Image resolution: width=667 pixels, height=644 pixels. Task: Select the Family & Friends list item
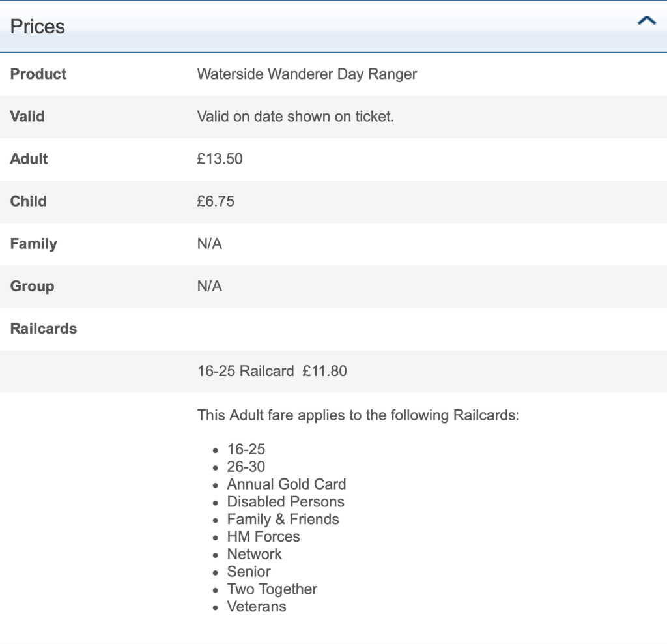tap(283, 520)
